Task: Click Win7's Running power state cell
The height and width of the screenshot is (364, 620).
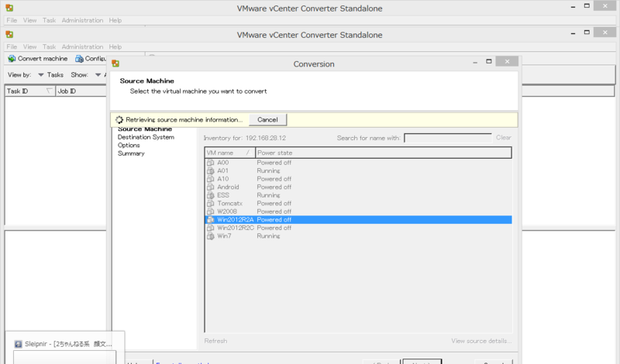Action: pyautogui.click(x=268, y=236)
